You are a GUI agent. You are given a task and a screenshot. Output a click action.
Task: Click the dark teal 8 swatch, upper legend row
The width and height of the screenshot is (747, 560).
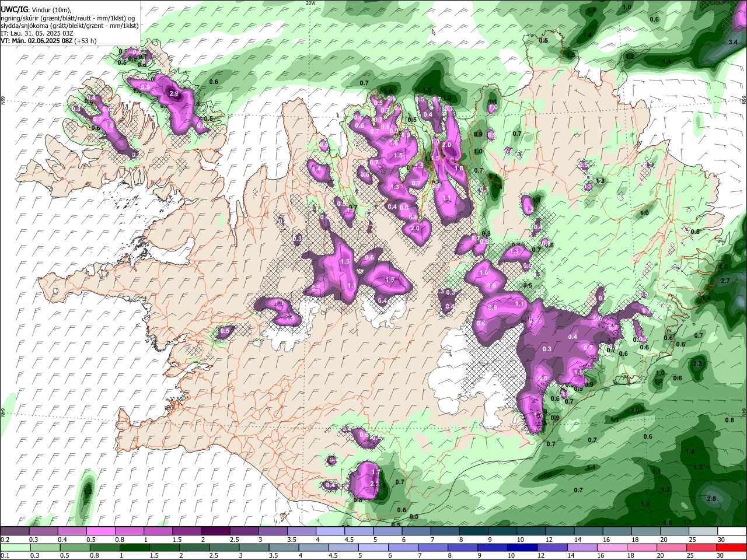coord(473,531)
